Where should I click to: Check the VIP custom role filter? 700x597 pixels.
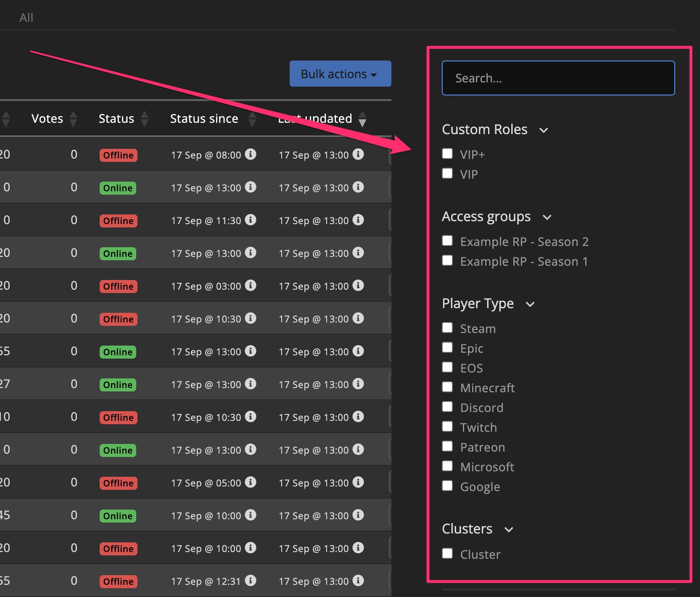click(447, 173)
